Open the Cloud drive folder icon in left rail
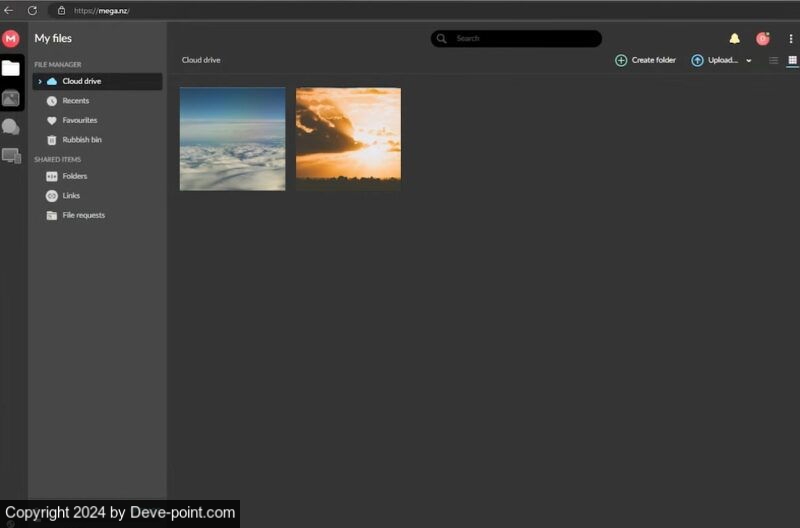 (11, 68)
